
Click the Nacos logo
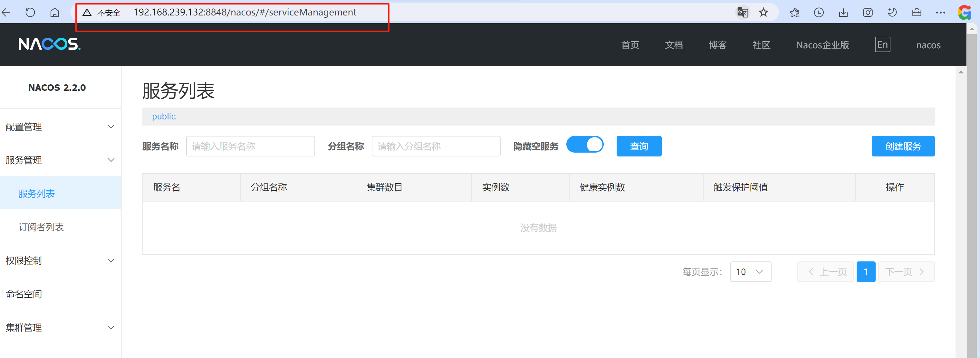click(49, 44)
